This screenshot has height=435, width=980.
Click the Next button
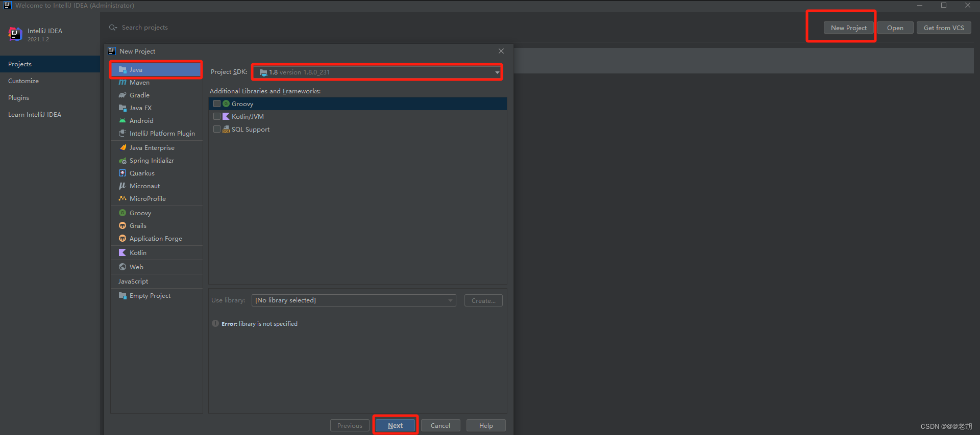pos(395,425)
